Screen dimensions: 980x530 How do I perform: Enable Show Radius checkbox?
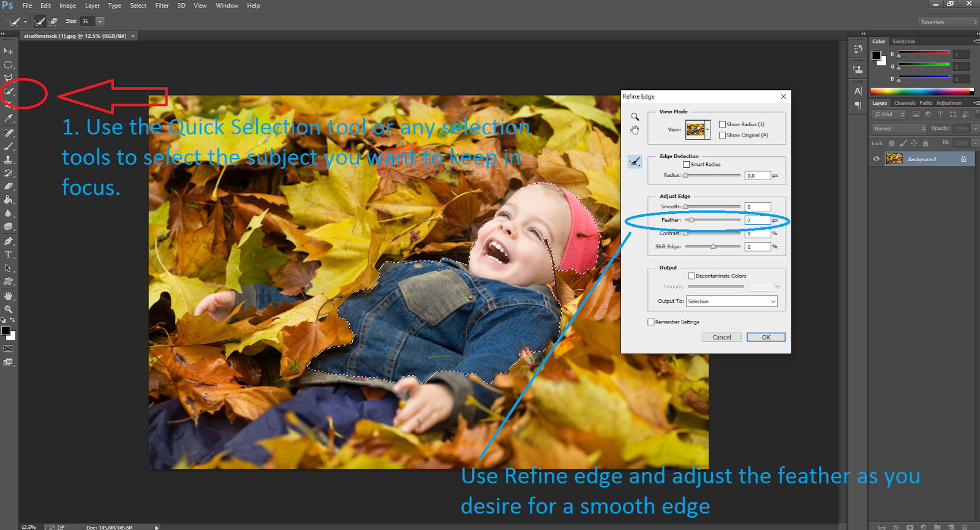coord(722,124)
